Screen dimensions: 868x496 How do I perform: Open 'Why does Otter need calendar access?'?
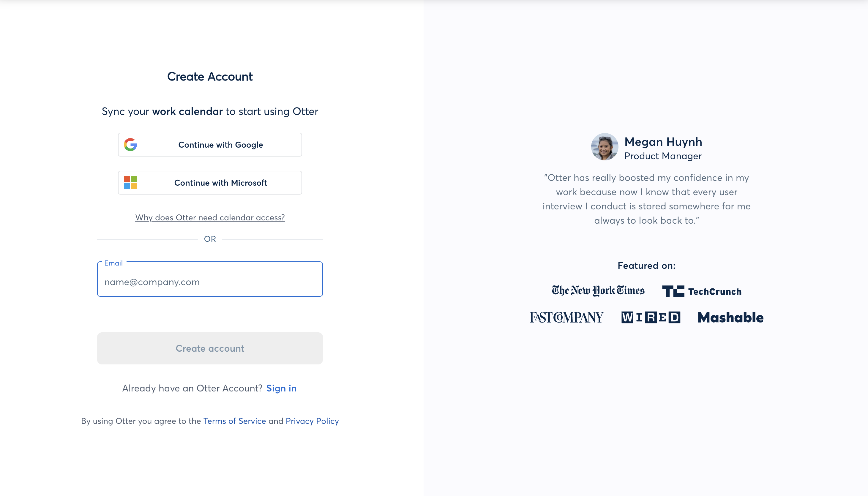click(210, 218)
